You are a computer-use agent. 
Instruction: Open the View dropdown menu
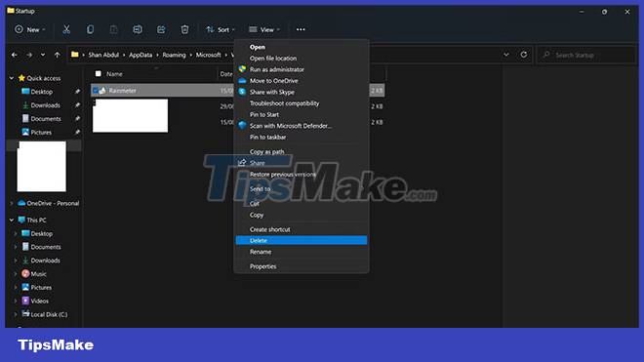coord(264,29)
